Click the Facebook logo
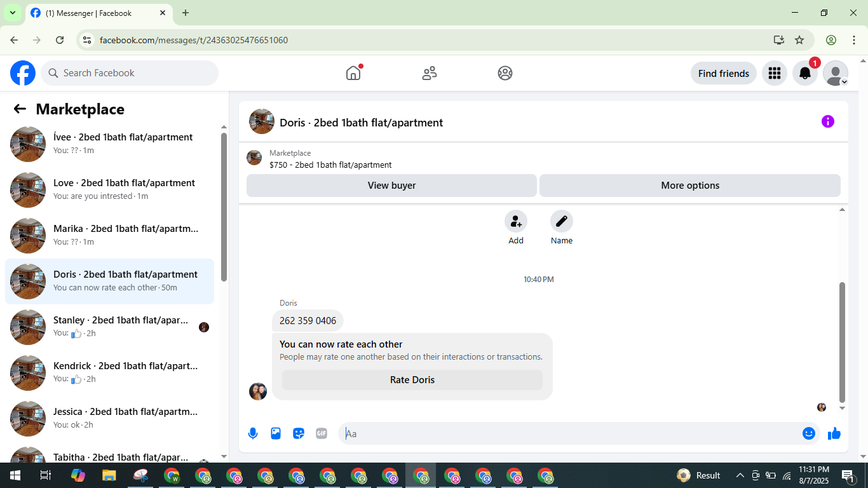 [23, 73]
